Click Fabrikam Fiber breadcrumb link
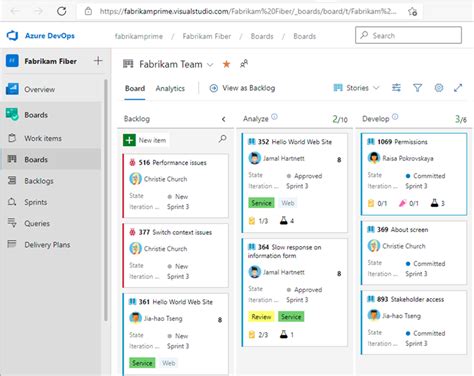This screenshot has width=474, height=376. coord(207,36)
